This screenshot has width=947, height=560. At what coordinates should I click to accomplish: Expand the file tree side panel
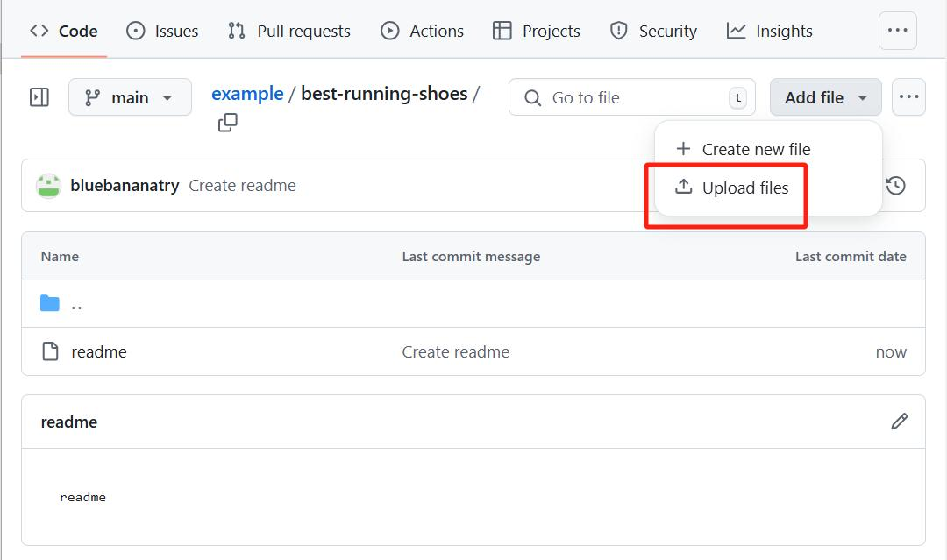[x=39, y=97]
